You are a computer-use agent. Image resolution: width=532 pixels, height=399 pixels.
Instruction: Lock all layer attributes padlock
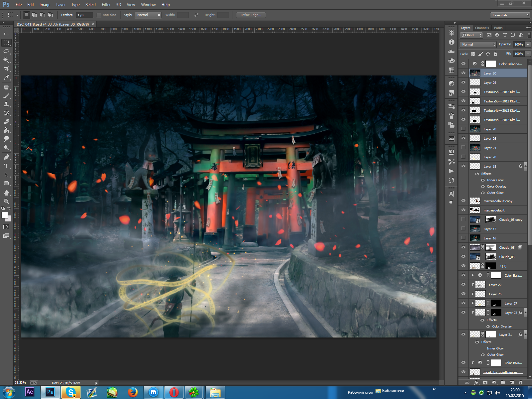point(495,54)
